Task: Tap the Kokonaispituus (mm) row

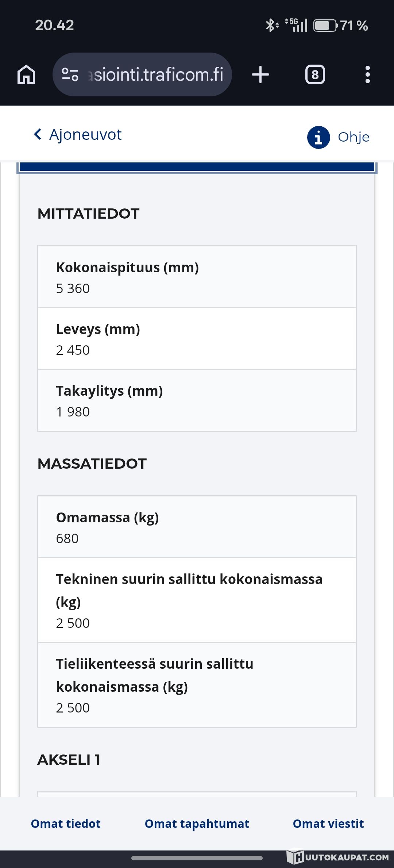Action: tap(197, 277)
